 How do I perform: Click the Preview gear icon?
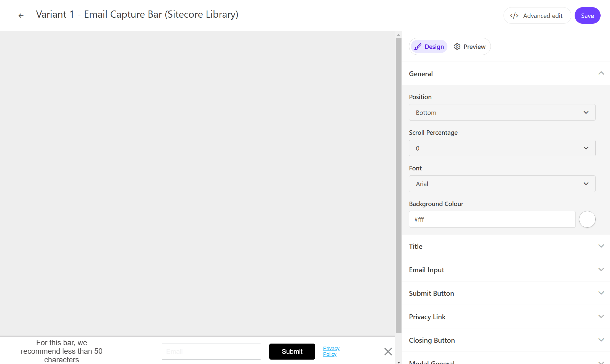click(457, 47)
